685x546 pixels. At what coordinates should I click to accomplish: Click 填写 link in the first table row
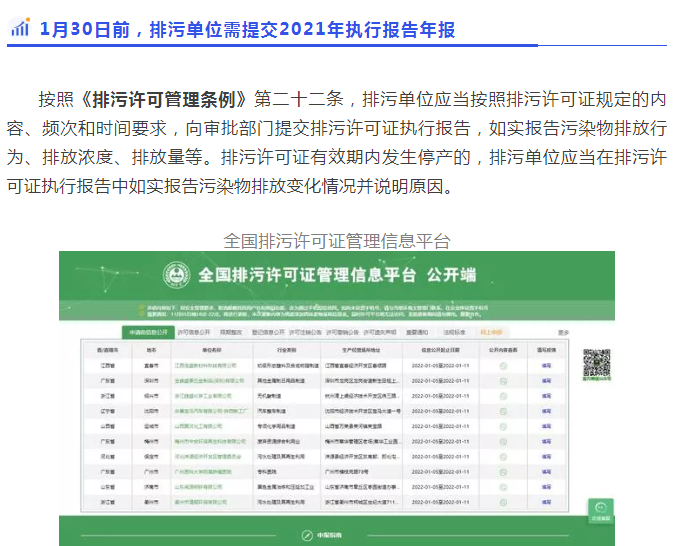(547, 366)
